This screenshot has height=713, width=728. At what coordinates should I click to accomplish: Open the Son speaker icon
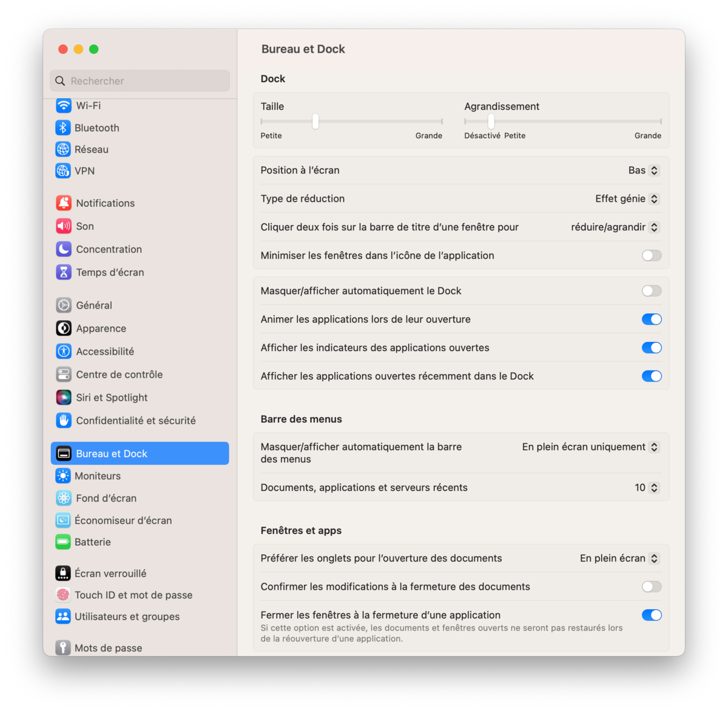tap(64, 226)
